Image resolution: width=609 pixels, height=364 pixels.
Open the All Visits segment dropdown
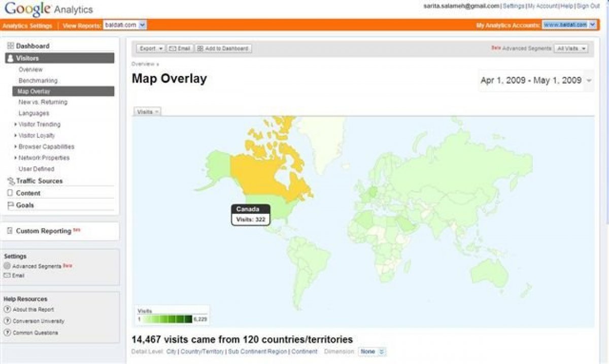coord(571,49)
